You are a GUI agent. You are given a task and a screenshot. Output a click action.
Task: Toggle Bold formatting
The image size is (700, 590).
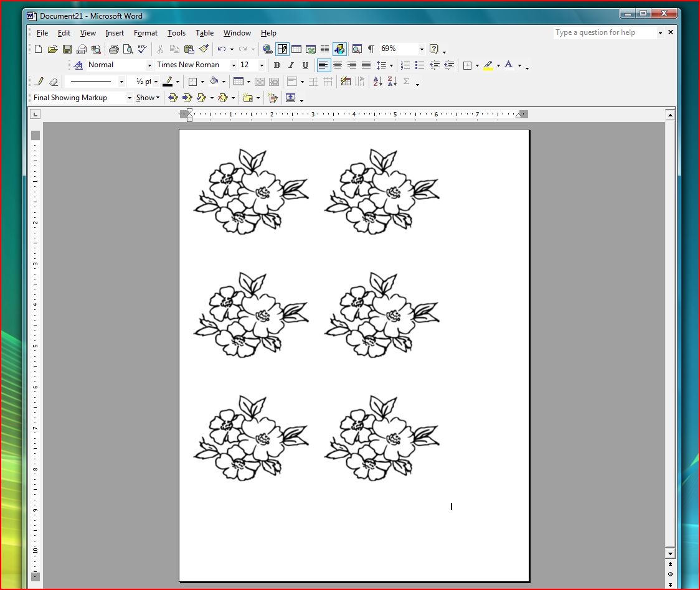click(x=277, y=65)
